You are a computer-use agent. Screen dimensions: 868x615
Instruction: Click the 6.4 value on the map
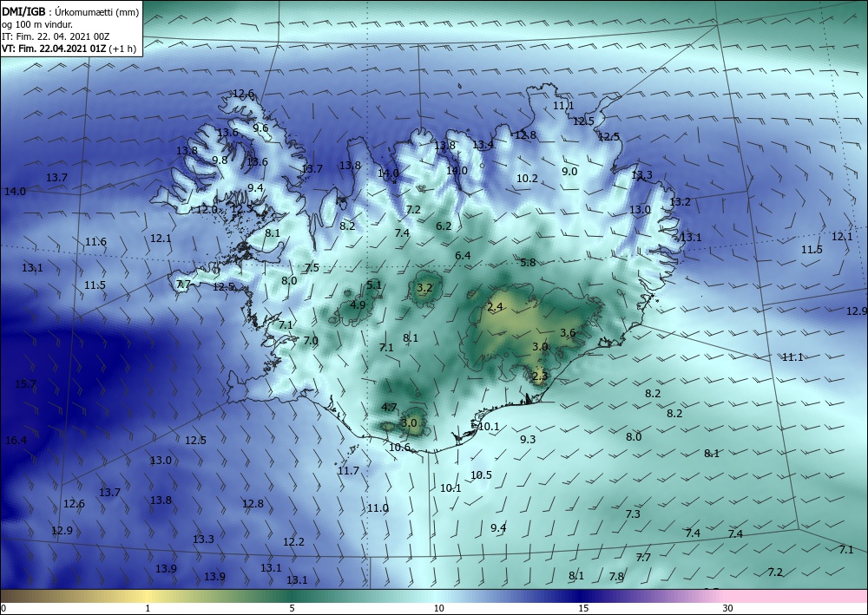click(463, 256)
